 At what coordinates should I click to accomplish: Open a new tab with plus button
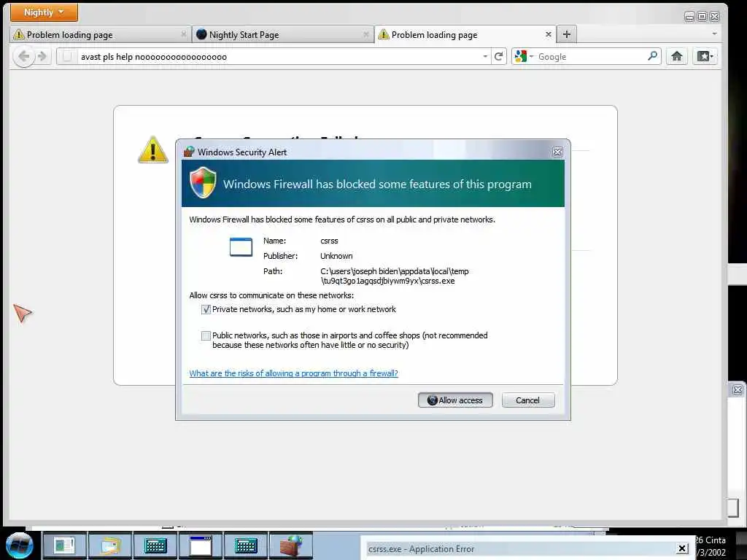566,34
